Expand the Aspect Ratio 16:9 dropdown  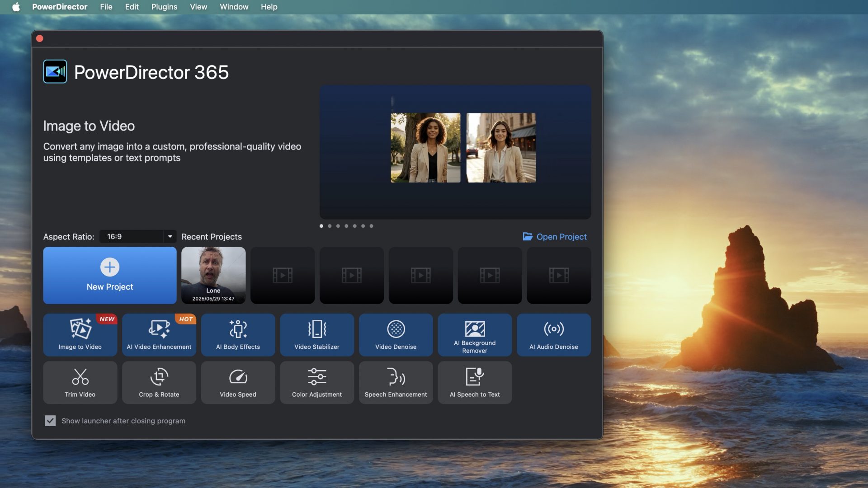(x=170, y=236)
